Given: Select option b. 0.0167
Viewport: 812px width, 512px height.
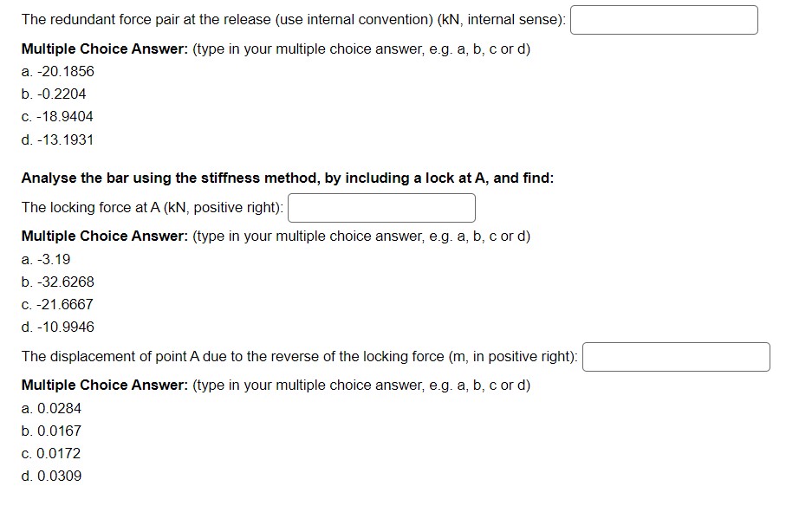Looking at the screenshot, I should tap(51, 431).
